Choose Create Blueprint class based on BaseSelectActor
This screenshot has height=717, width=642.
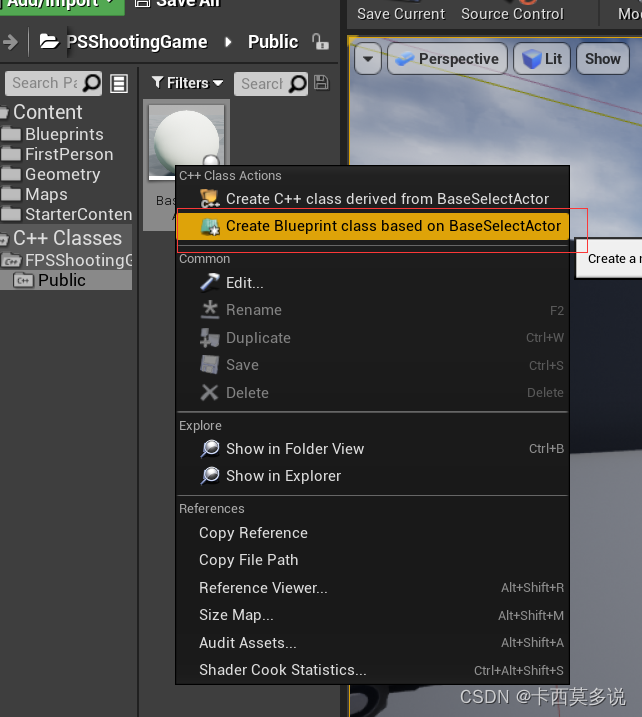(x=373, y=226)
